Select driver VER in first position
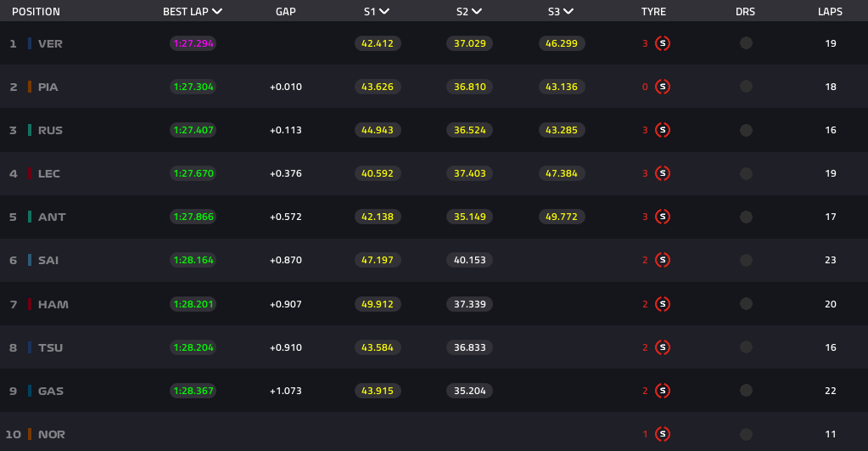The width and height of the screenshot is (868, 451). click(50, 43)
